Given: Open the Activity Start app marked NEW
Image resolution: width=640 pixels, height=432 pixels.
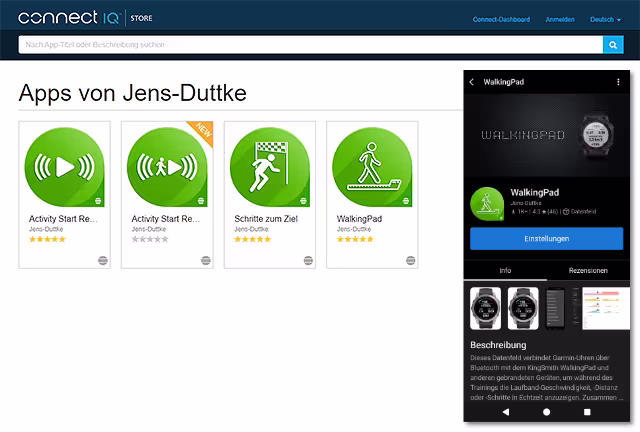Looking at the screenshot, I should (167, 168).
